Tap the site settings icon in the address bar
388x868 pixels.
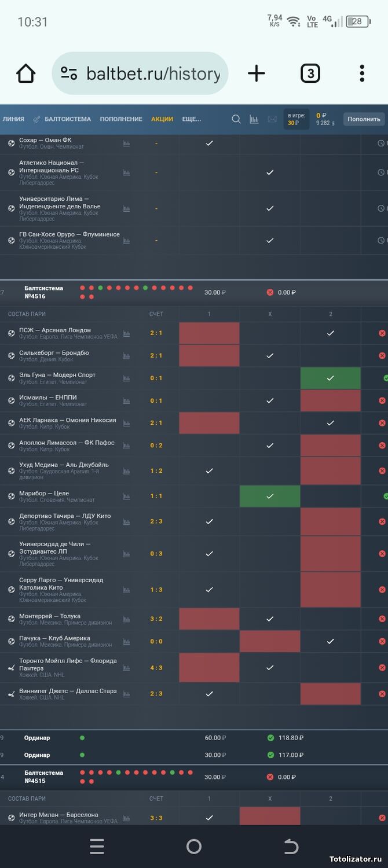pos(69,73)
